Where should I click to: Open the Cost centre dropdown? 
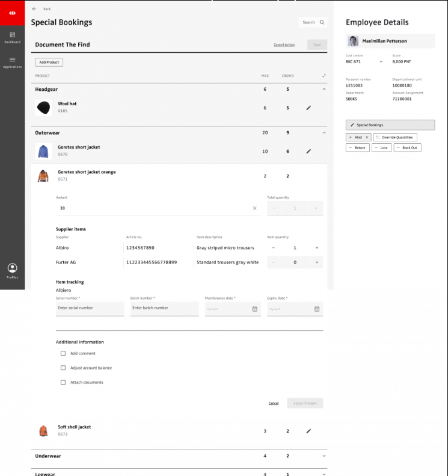coord(381,61)
